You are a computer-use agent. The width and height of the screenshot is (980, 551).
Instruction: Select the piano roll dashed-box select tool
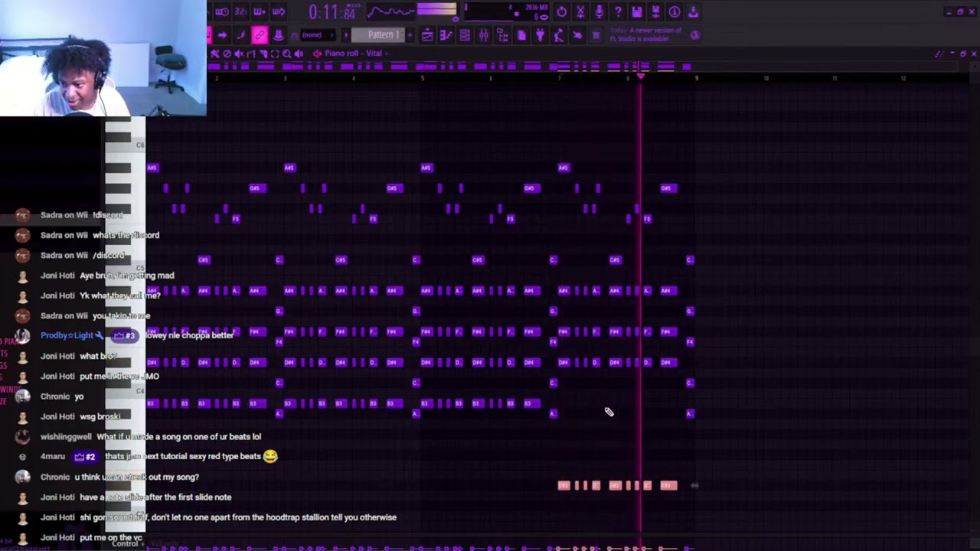275,54
